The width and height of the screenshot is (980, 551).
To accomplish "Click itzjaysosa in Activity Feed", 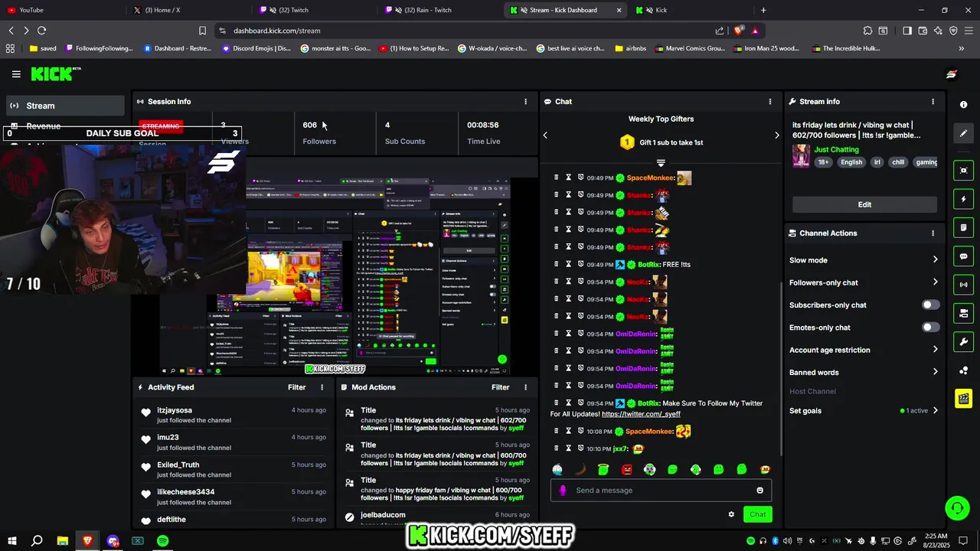I will [175, 410].
